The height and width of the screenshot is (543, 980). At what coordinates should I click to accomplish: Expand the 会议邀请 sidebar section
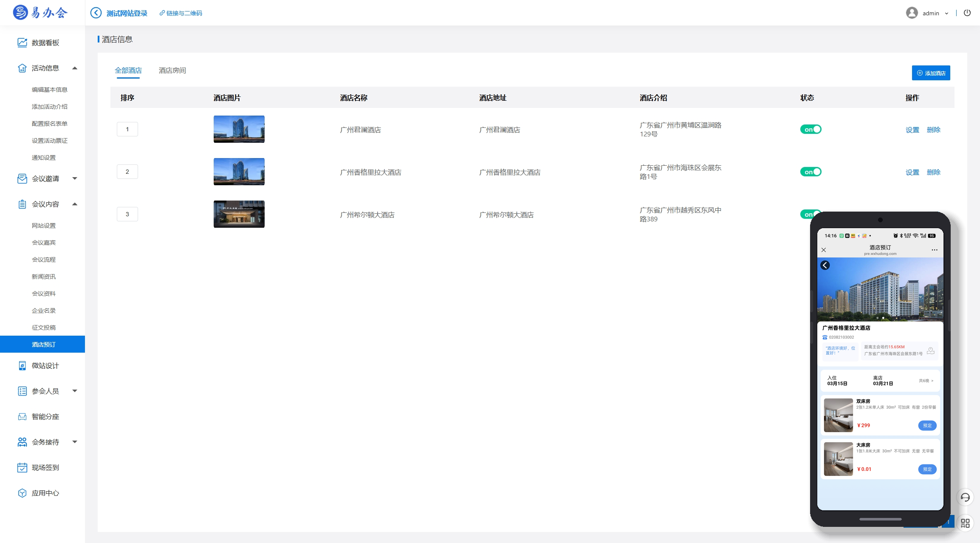click(x=75, y=178)
